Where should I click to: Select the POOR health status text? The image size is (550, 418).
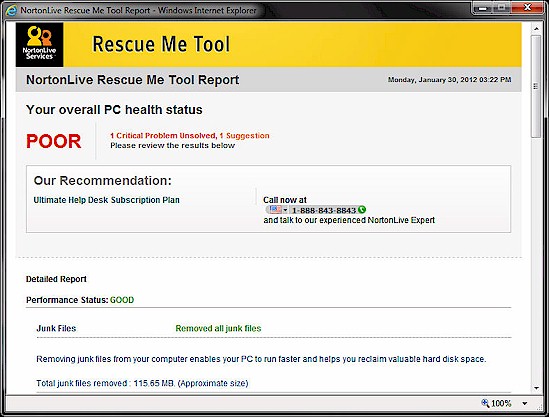coord(54,141)
